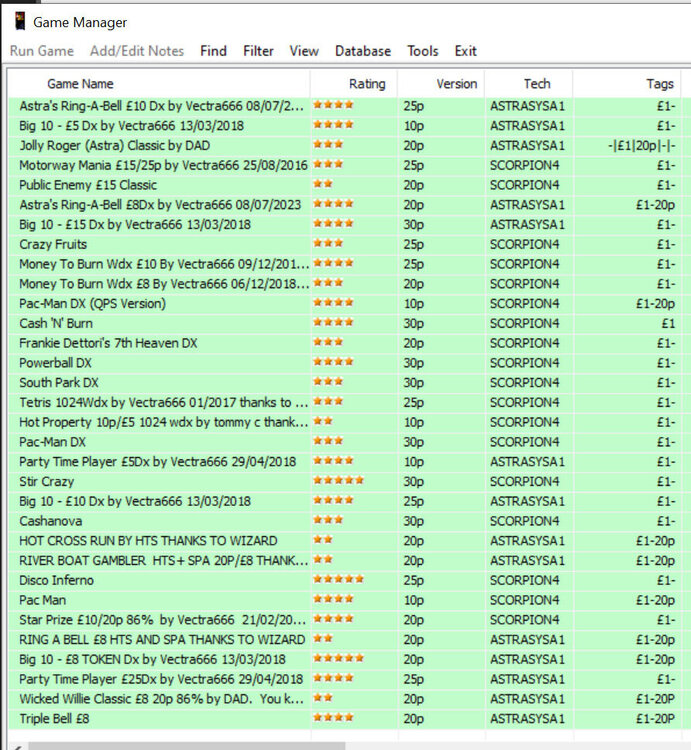Click the two-star rating of Public Enemy
The image size is (691, 750).
[x=323, y=184]
